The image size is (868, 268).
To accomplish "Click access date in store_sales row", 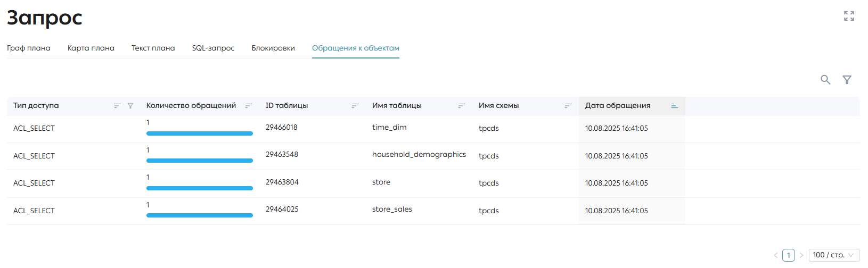I will coord(617,211).
